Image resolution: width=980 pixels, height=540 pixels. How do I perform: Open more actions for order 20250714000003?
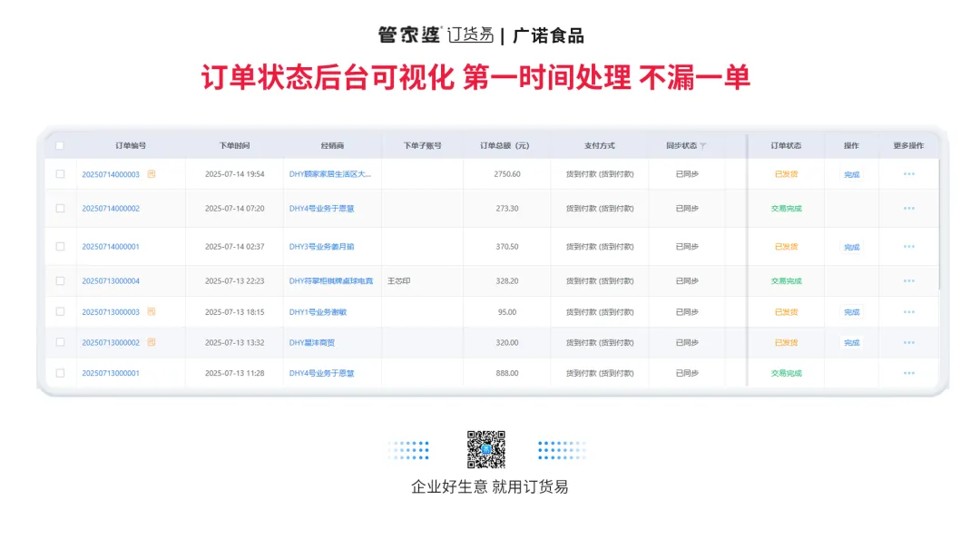tap(908, 173)
